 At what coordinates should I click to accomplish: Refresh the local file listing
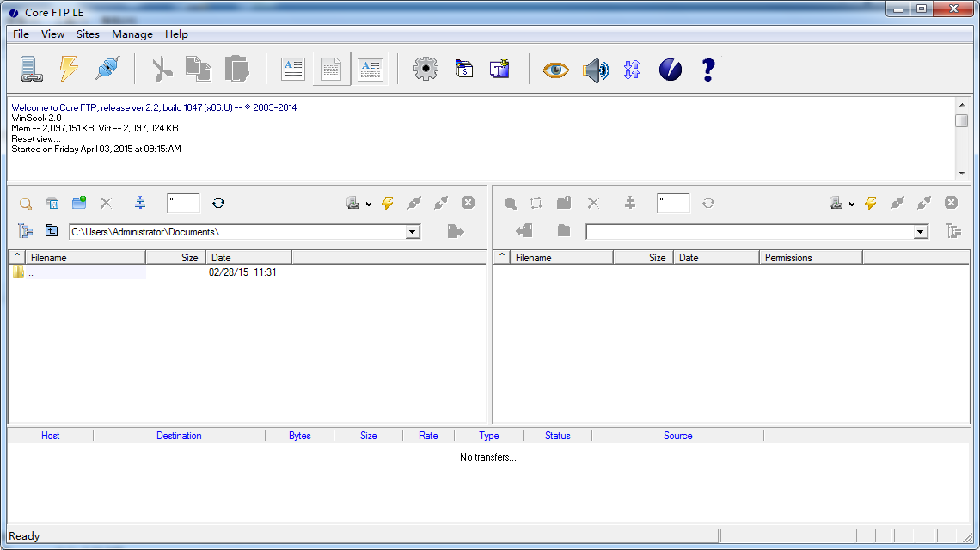point(218,203)
